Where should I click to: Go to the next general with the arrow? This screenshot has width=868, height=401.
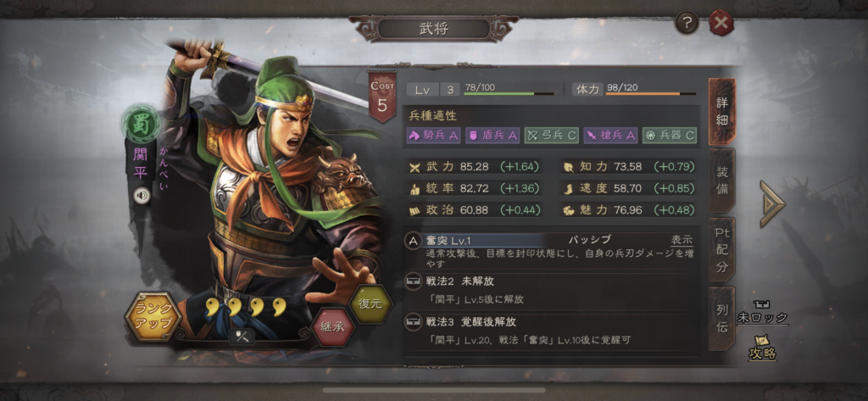pos(772,203)
